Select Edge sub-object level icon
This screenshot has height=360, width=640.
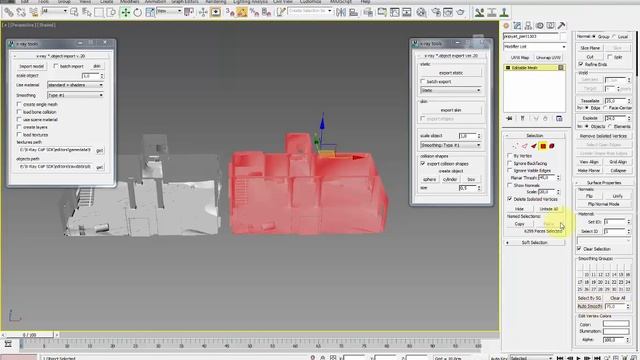[524, 146]
